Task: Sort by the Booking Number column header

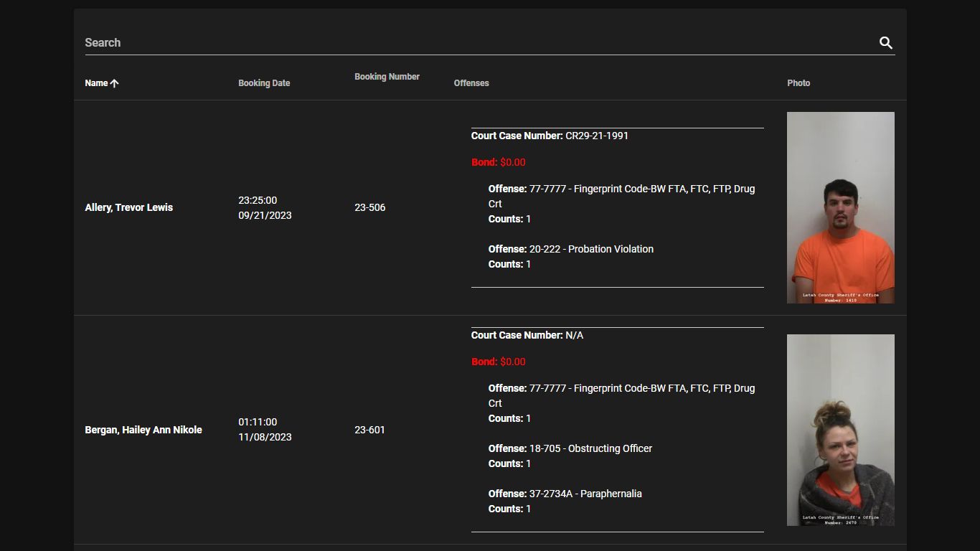Action: [x=387, y=77]
